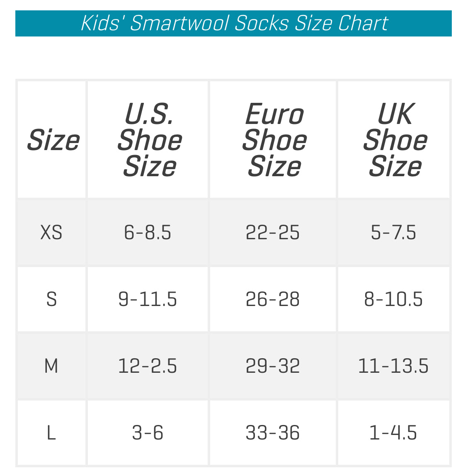
Task: Select the 1-4.5 UK size cell
Action: tap(393, 433)
